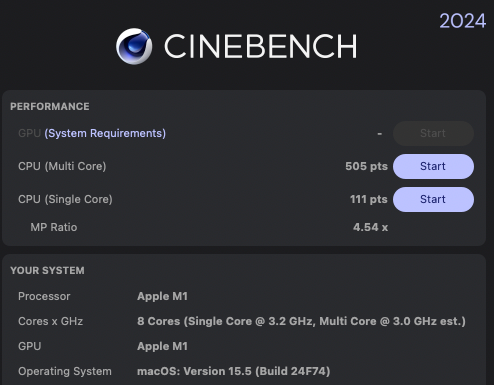
Task: Click the PERFORMANCE section heading
Action: point(50,106)
